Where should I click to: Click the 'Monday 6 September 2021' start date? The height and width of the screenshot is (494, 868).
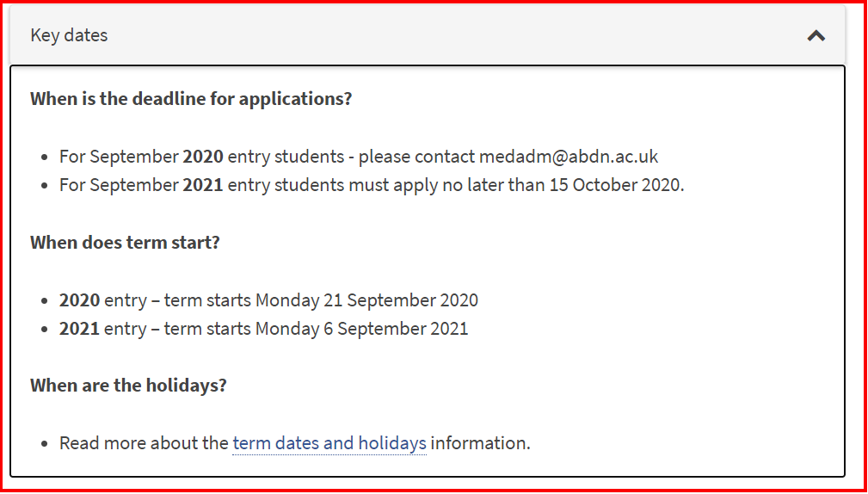[361, 329]
